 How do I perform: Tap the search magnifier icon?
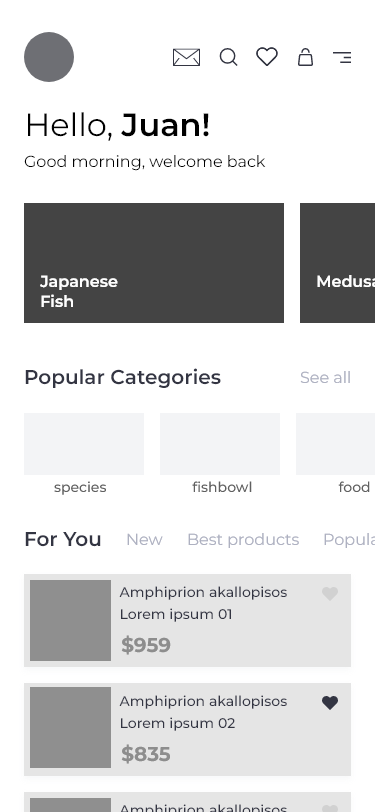click(x=228, y=57)
